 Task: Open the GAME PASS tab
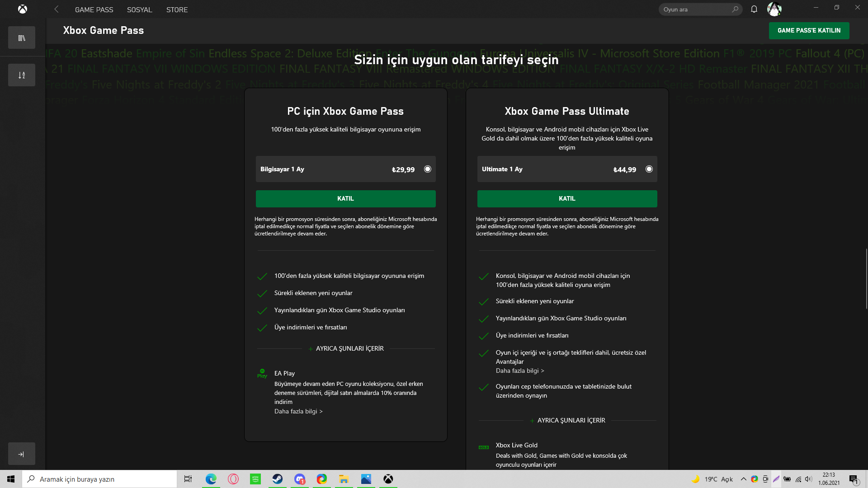(x=94, y=9)
